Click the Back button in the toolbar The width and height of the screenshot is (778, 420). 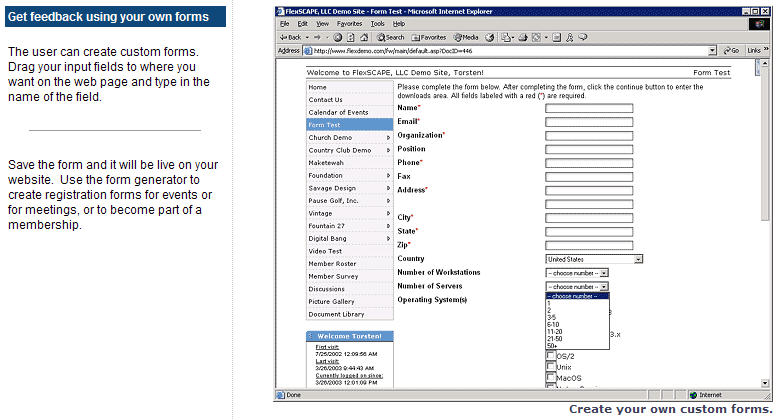click(291, 37)
